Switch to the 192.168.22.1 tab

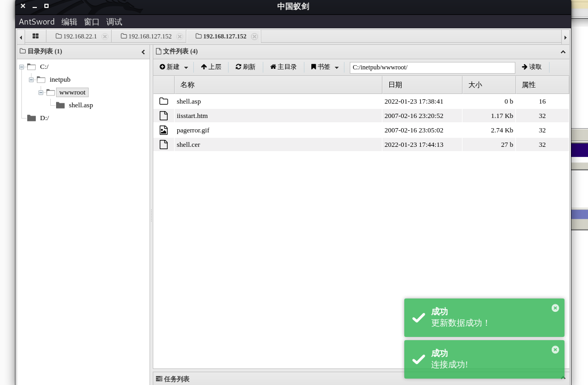click(x=76, y=36)
